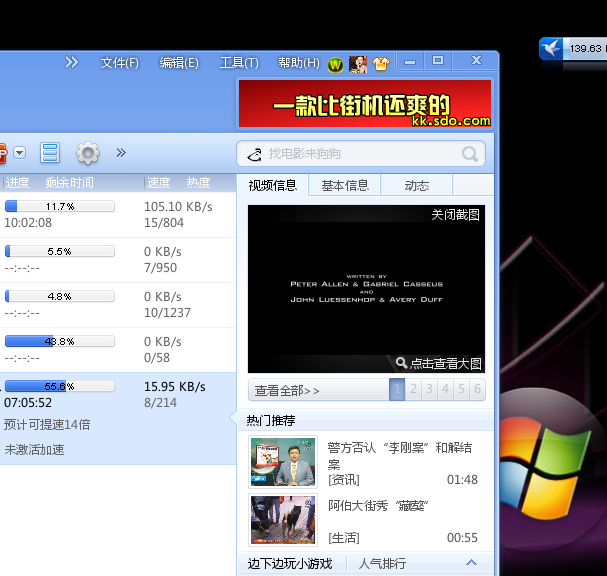Screen dimensions: 607x576
Task: Click the blue bird icon on desktop widget
Action: pyautogui.click(x=551, y=48)
